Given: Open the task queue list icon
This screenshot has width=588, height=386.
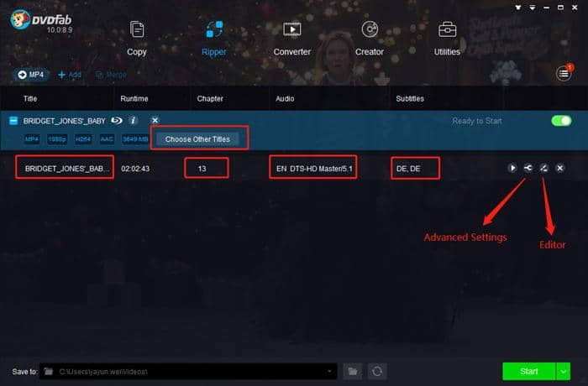Looking at the screenshot, I should [564, 74].
